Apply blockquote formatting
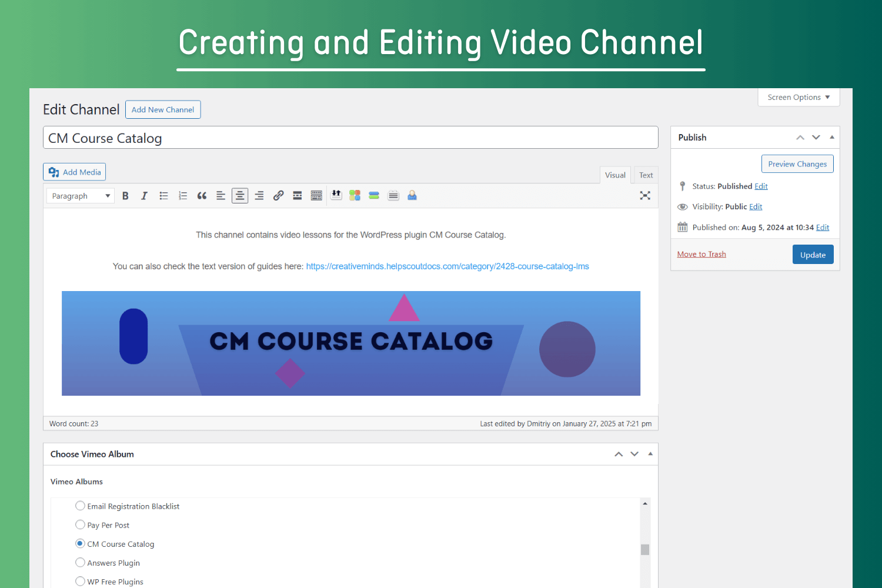882x588 pixels. [x=202, y=196]
